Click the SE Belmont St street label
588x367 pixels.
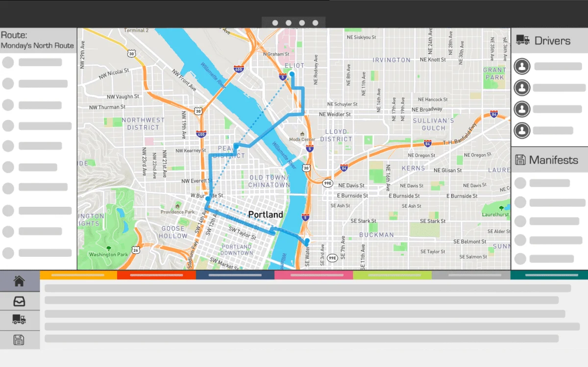[470, 242]
